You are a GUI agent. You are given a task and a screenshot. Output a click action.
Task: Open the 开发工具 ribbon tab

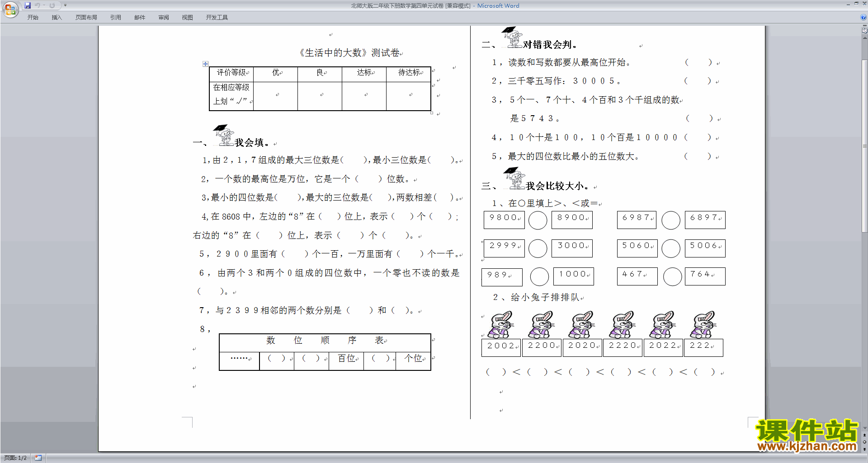(217, 18)
